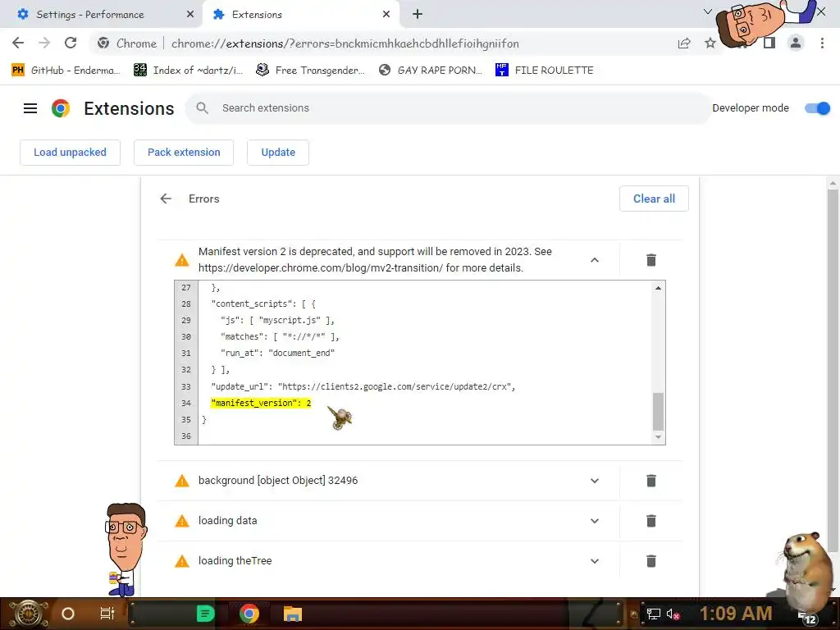Open Cortana circle on taskbar
The height and width of the screenshot is (630, 840).
click(x=68, y=614)
